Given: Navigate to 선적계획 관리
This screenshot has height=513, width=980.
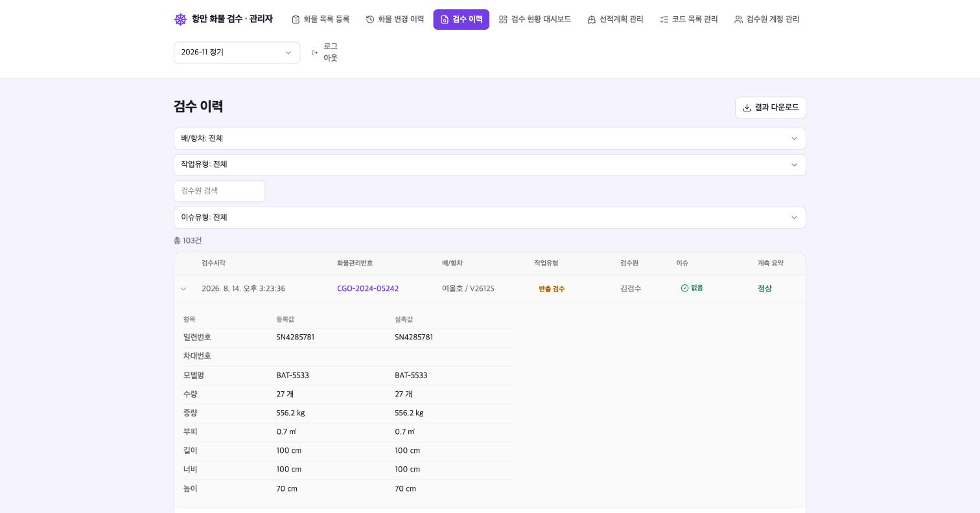Looking at the screenshot, I should tap(615, 19).
